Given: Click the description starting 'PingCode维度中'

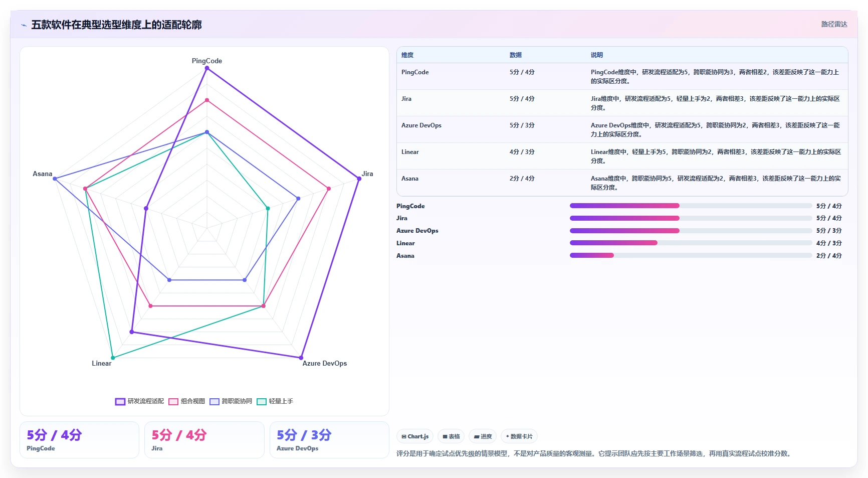Looking at the screenshot, I should [x=715, y=77].
